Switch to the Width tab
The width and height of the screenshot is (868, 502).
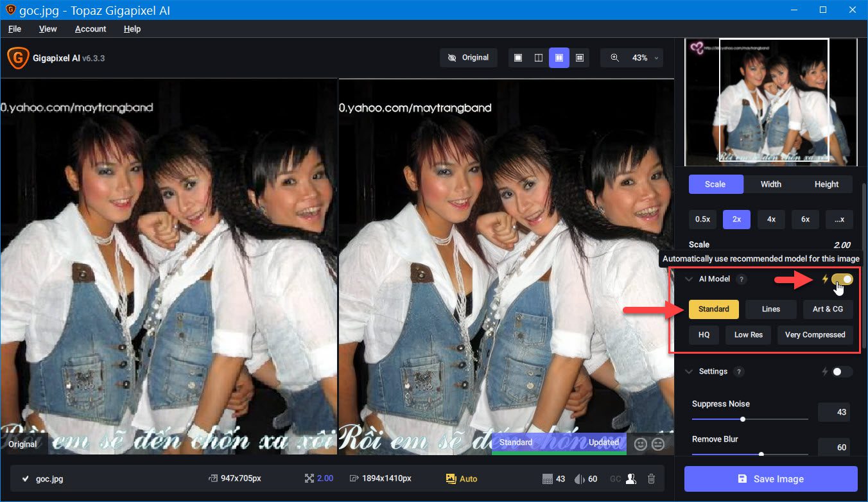(771, 184)
